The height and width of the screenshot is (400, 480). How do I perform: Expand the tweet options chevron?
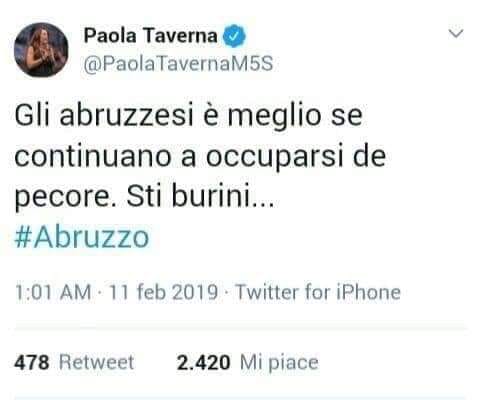tap(456, 33)
